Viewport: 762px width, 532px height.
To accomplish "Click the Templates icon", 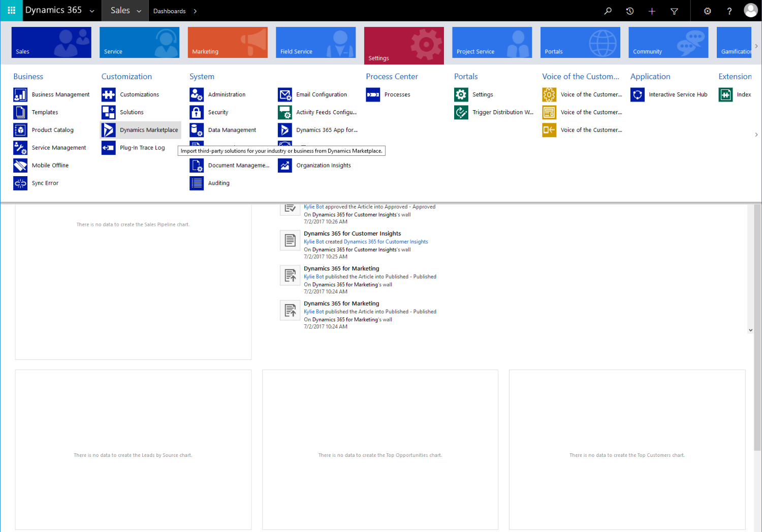I will pyautogui.click(x=20, y=112).
